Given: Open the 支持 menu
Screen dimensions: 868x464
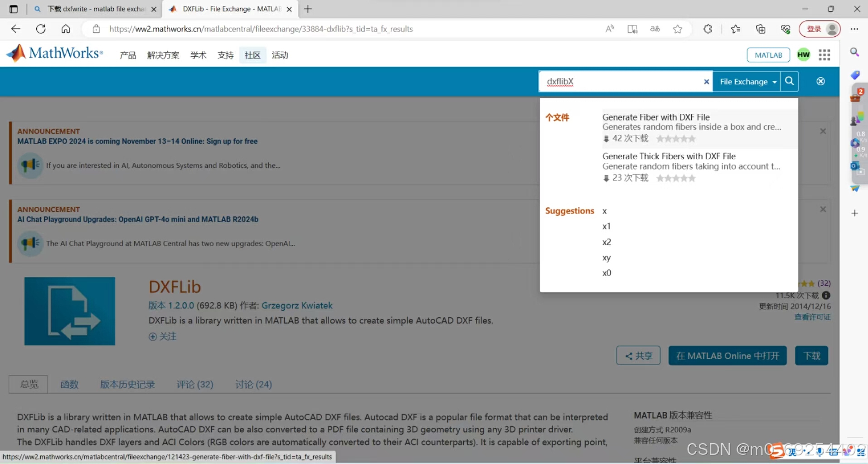Looking at the screenshot, I should click(225, 55).
